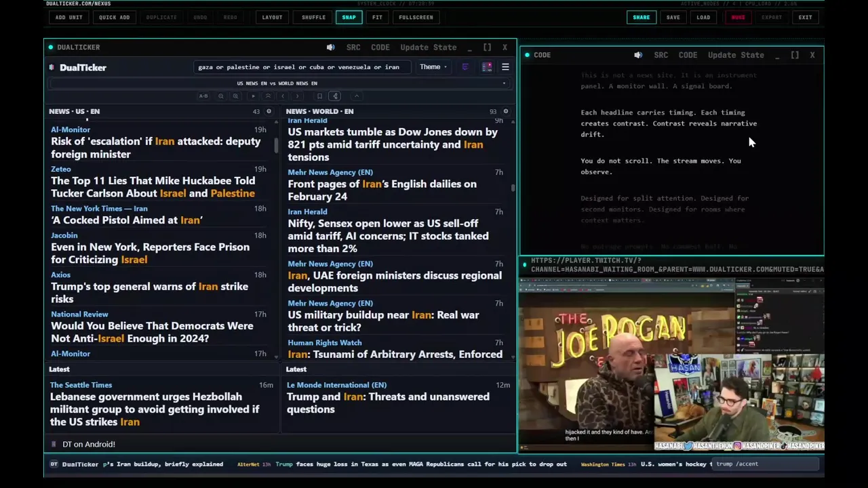Click Update State in the DUALTICKER unit

[x=428, y=47]
